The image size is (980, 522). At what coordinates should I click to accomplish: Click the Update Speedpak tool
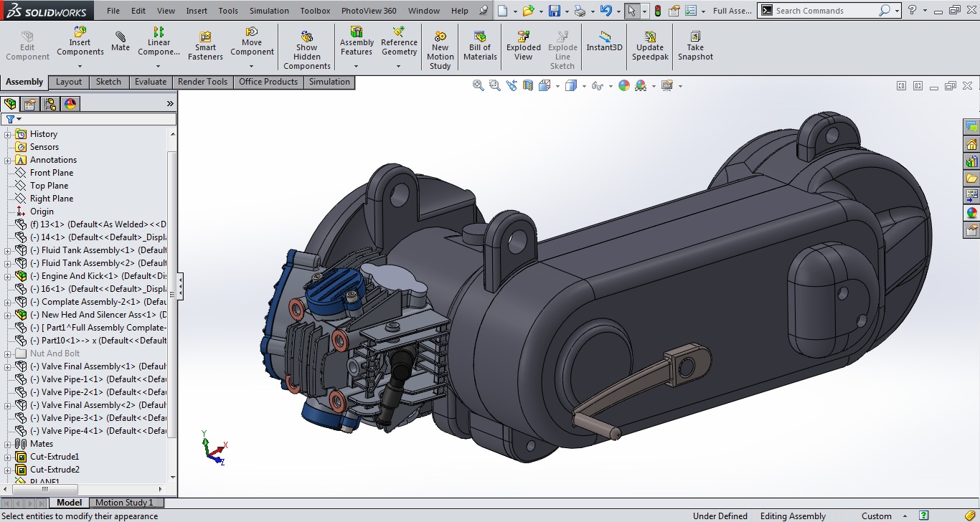(650, 46)
